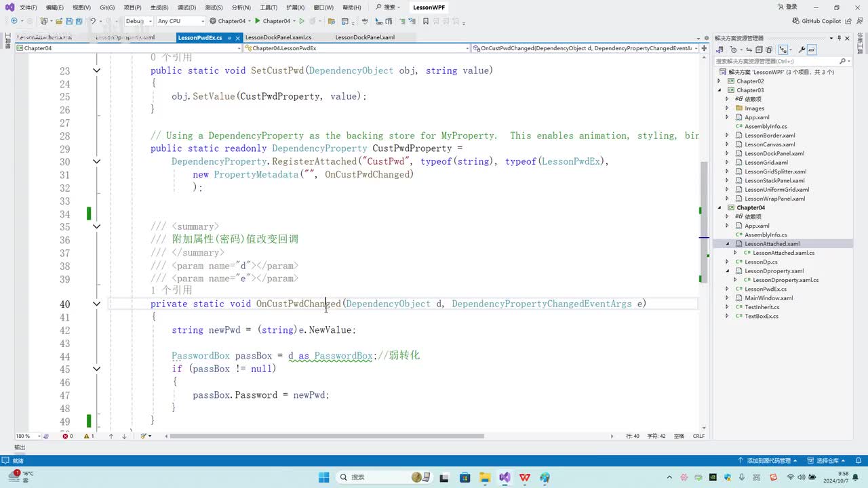Click the Save file toolbar icon

coord(69,21)
